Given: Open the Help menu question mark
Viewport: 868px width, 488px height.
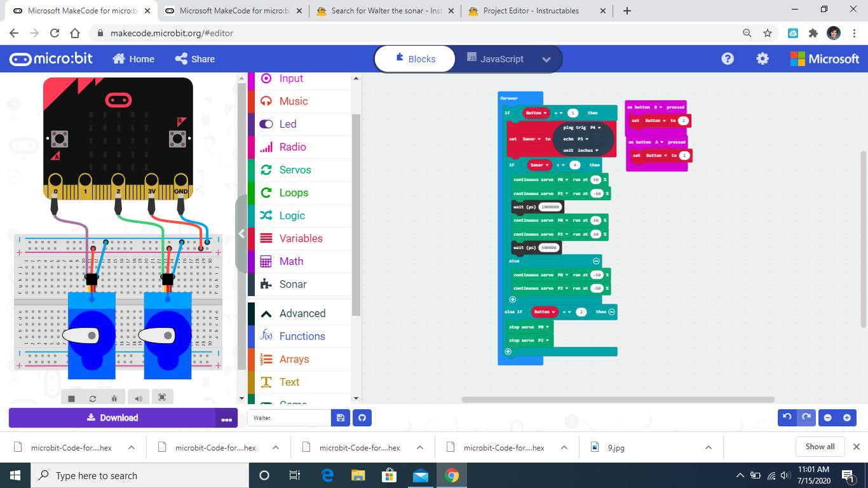Looking at the screenshot, I should [x=728, y=58].
